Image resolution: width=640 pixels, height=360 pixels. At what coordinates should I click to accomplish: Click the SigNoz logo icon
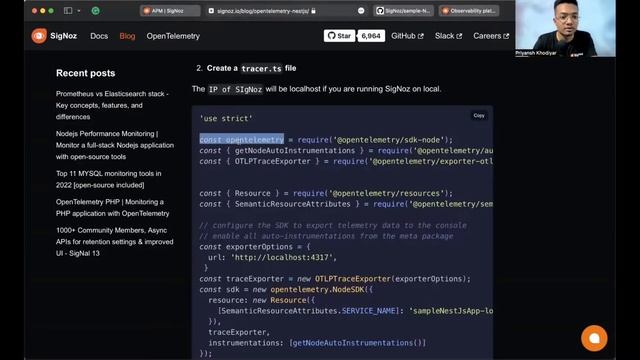coord(39,36)
